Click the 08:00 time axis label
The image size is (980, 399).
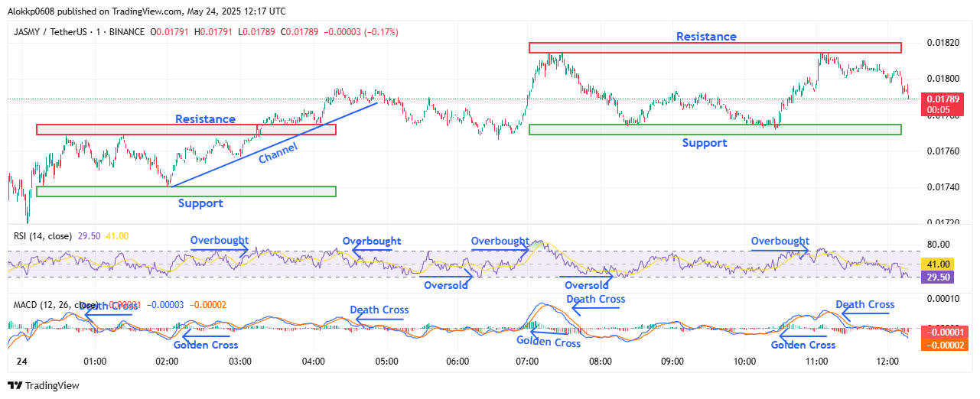[x=601, y=360]
